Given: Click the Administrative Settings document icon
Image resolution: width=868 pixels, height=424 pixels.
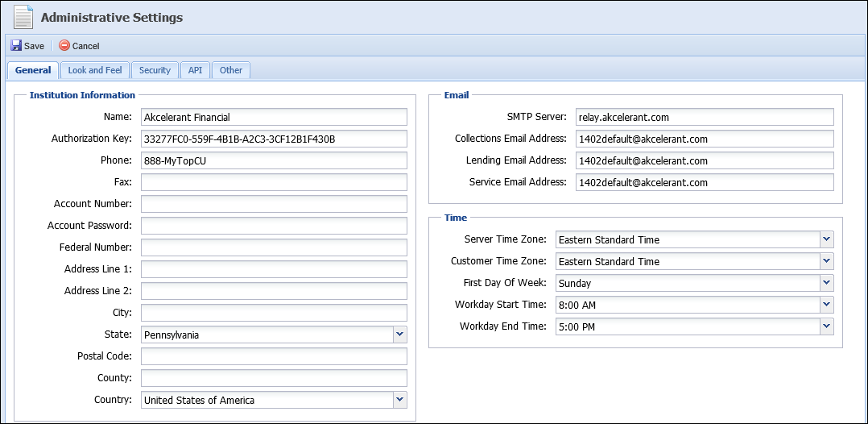Looking at the screenshot, I should pyautogui.click(x=23, y=17).
